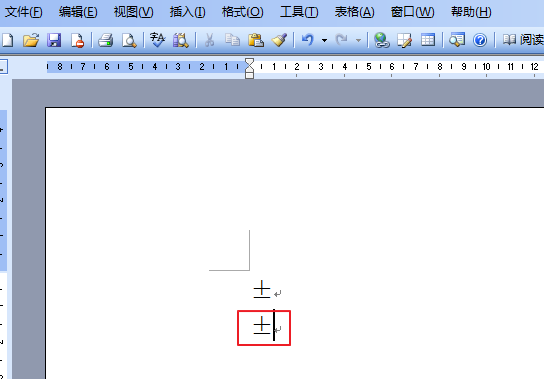
Task: Click the ruler at mark 10
Action: (486, 67)
